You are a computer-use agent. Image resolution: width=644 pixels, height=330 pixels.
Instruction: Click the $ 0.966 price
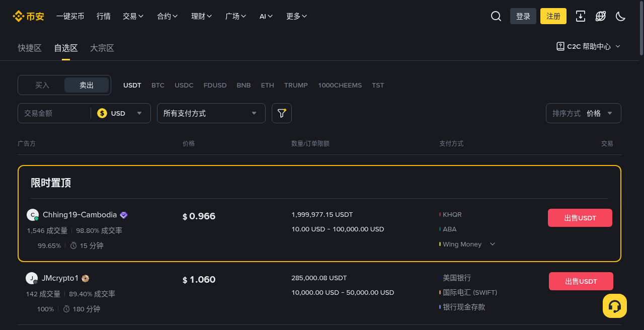pos(199,216)
